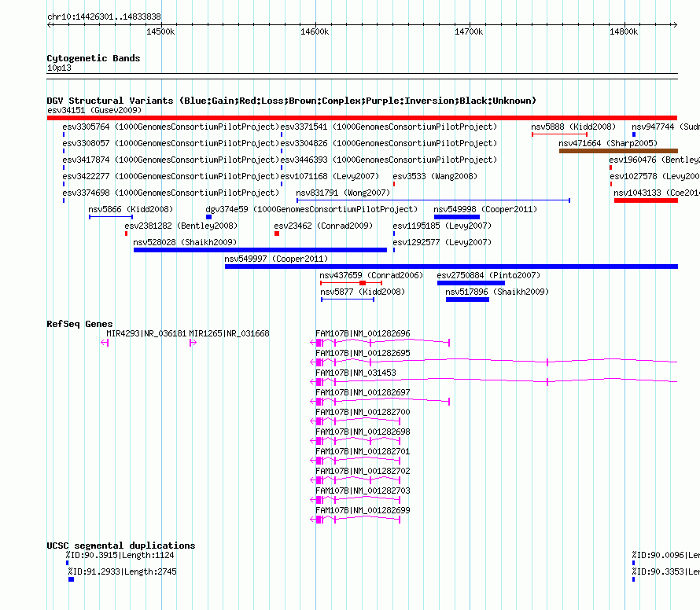Click the %ID:91.2933|Length:2745 duplication label

(x=123, y=571)
